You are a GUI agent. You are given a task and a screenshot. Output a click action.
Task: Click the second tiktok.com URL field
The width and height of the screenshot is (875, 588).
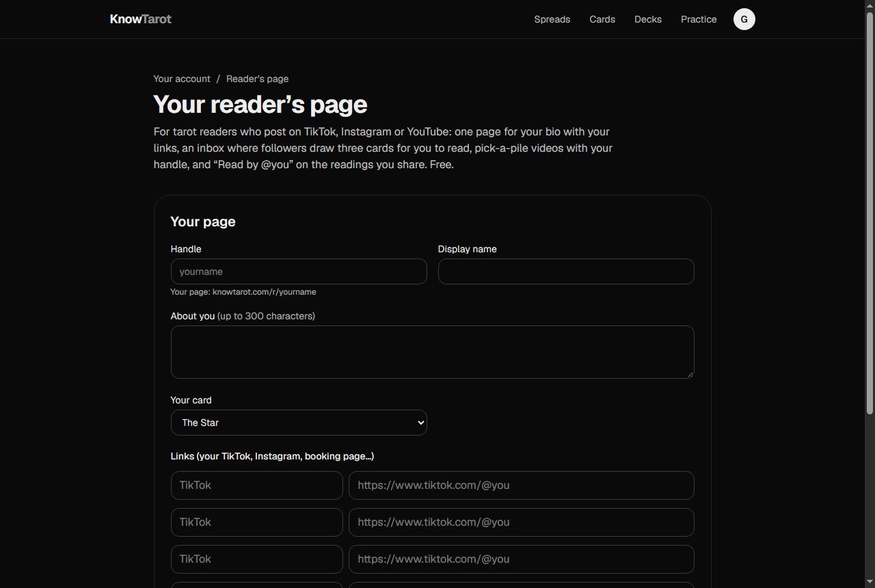click(522, 522)
